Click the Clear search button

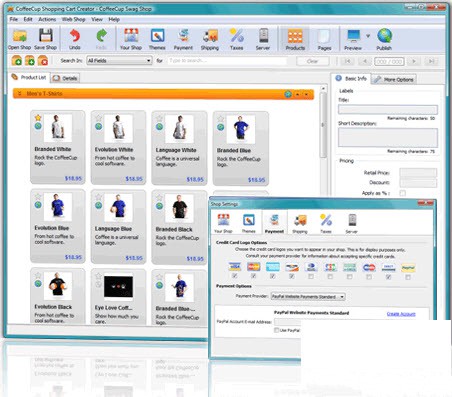[x=312, y=61]
